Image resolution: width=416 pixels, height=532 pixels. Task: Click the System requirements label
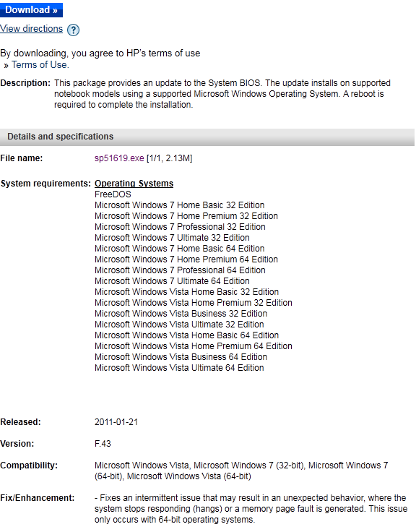[x=45, y=184]
